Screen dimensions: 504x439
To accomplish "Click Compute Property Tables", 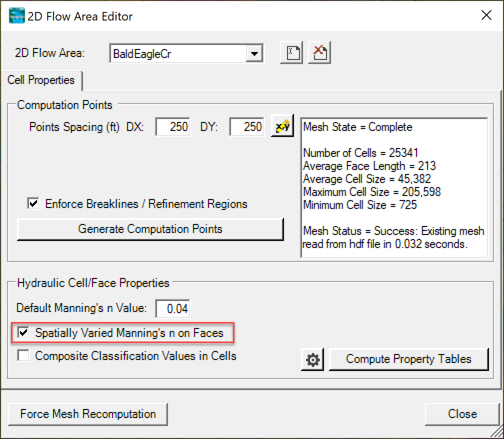I will click(409, 359).
